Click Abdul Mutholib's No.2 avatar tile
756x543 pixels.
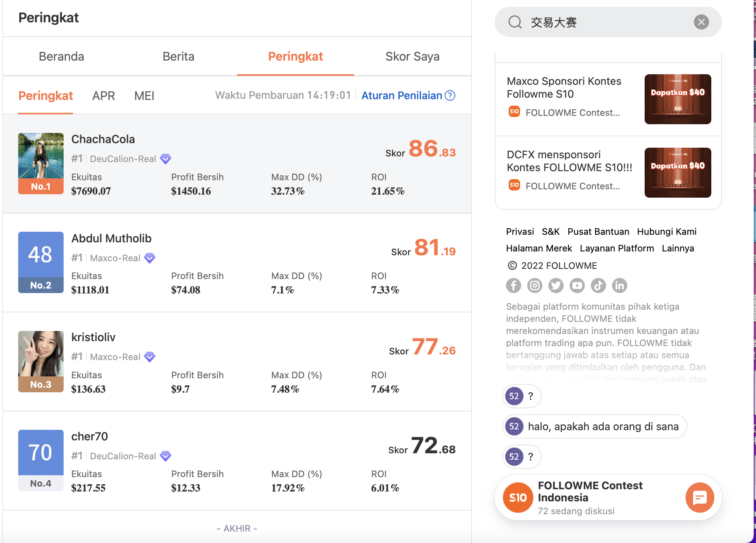(x=41, y=262)
